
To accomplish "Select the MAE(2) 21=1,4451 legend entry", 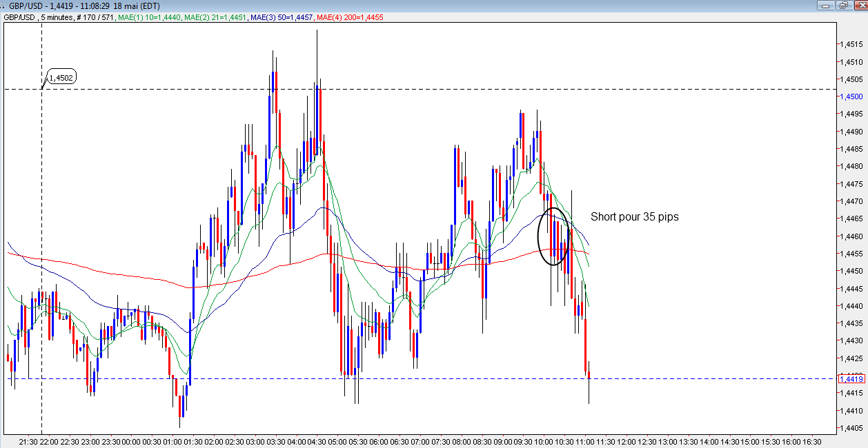I will tap(217, 17).
